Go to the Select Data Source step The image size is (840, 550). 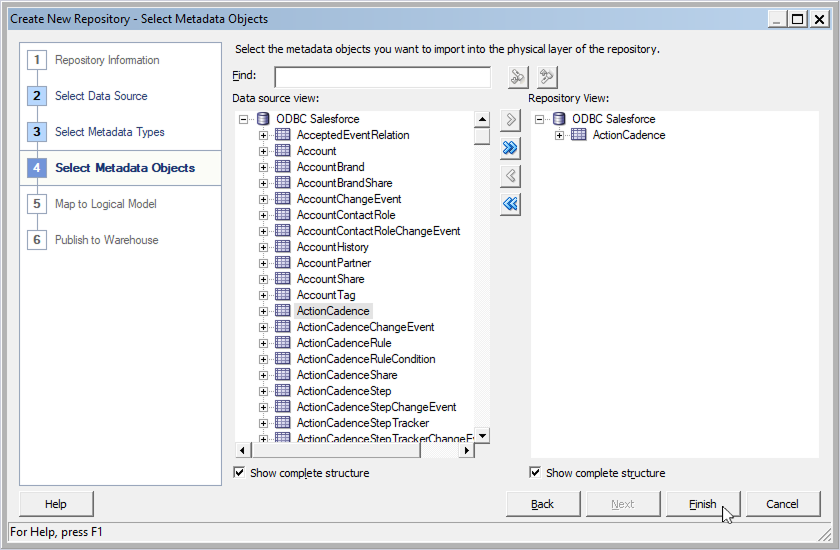tap(101, 96)
